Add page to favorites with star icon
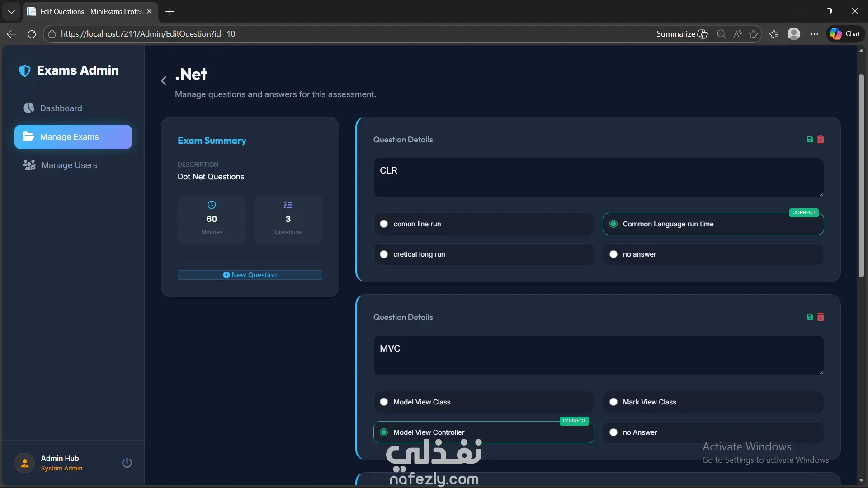 point(753,34)
